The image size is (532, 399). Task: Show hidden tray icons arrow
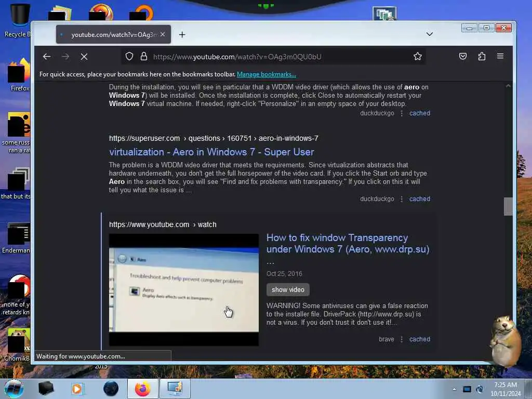[454, 389]
